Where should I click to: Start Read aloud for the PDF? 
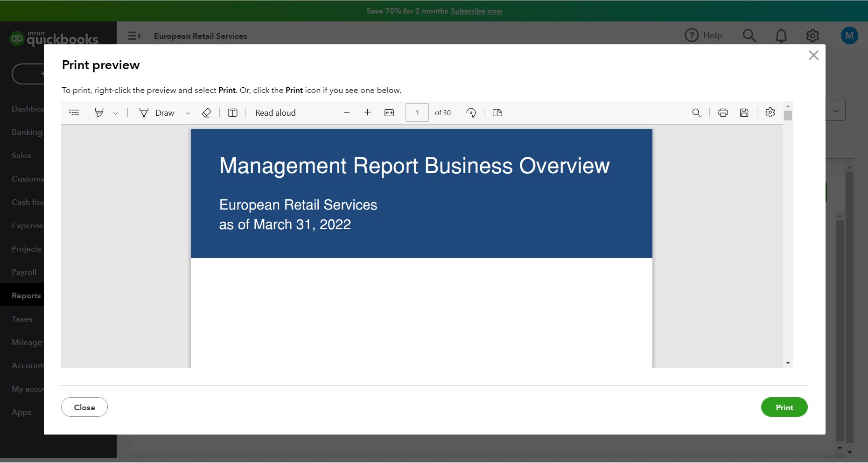coord(275,112)
